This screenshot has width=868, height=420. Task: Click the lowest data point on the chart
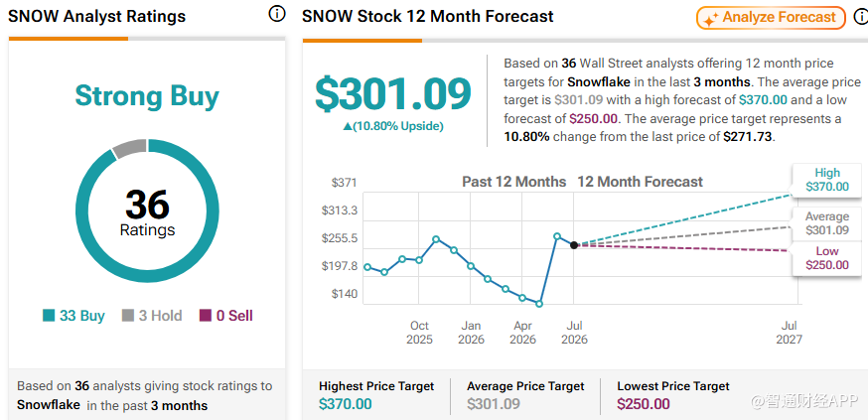[539, 304]
